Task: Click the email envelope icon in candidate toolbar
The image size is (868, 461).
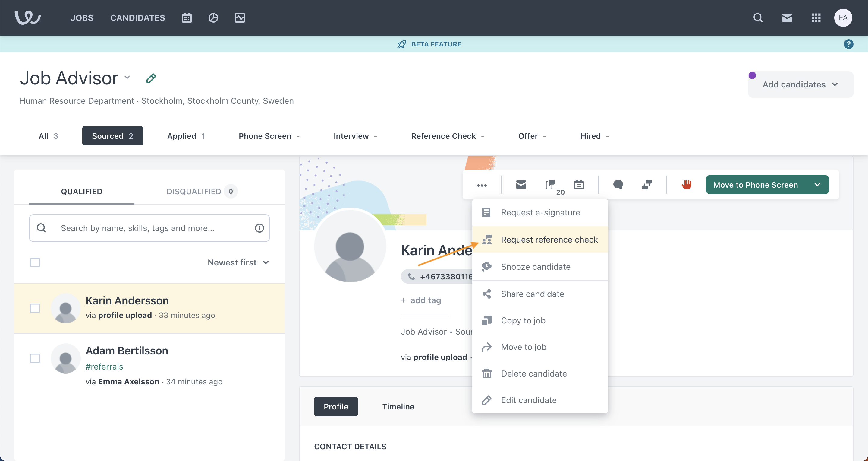Action: click(x=521, y=185)
